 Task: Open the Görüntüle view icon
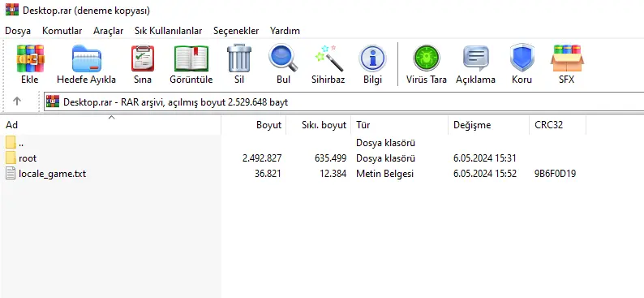[191, 58]
